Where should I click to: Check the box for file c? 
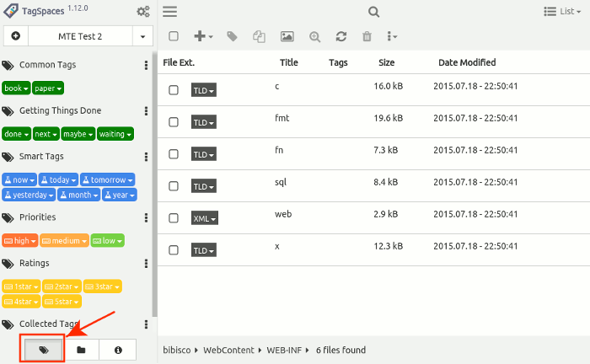coord(174,90)
